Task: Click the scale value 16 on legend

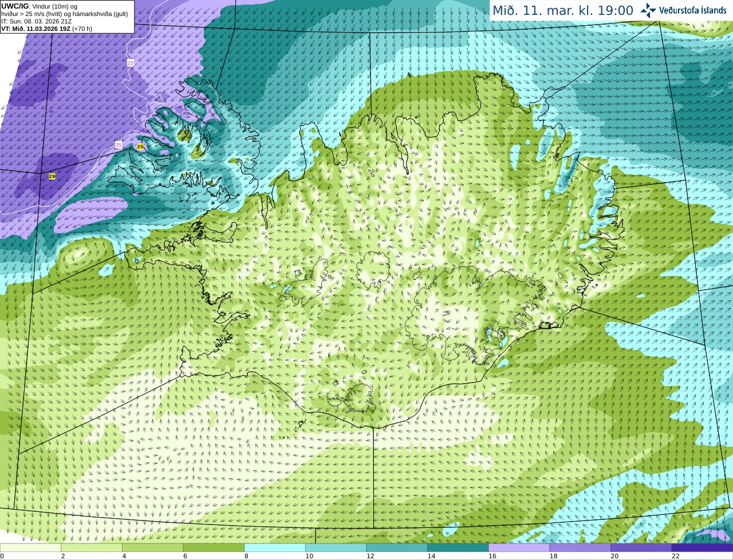Action: pos(492,556)
